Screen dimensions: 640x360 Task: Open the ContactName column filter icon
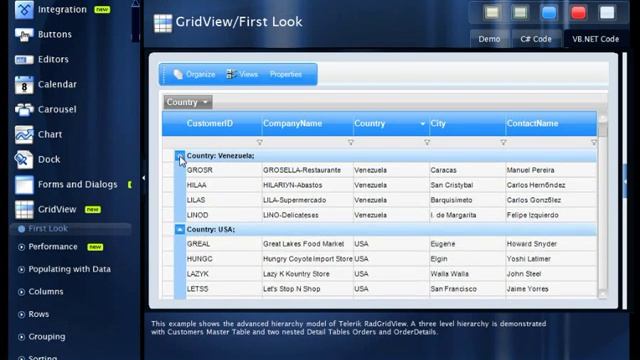tap(594, 142)
